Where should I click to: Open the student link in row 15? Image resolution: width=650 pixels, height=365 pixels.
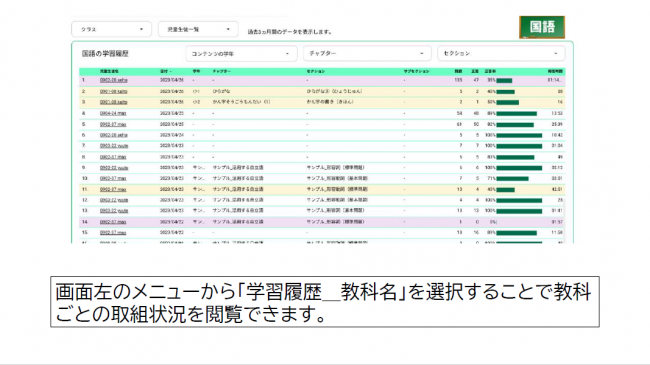point(113,233)
